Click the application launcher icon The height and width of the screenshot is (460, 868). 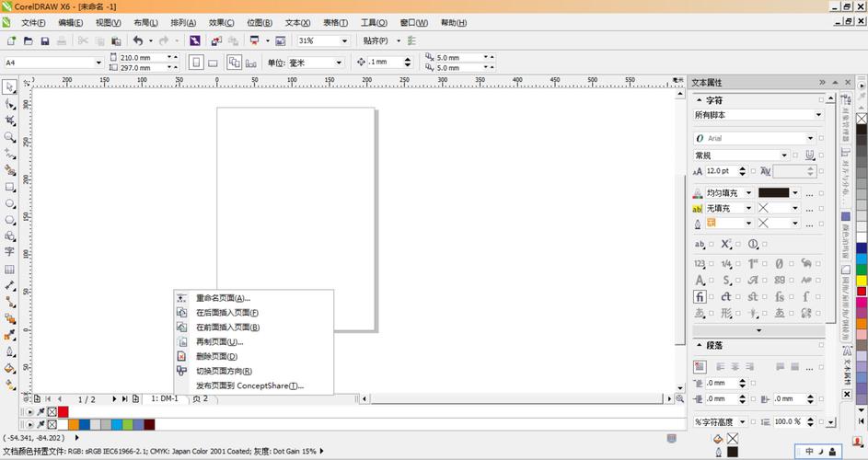tap(255, 41)
